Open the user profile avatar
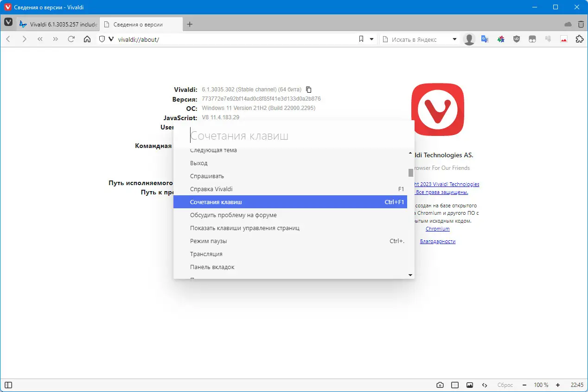The image size is (588, 392). [469, 39]
